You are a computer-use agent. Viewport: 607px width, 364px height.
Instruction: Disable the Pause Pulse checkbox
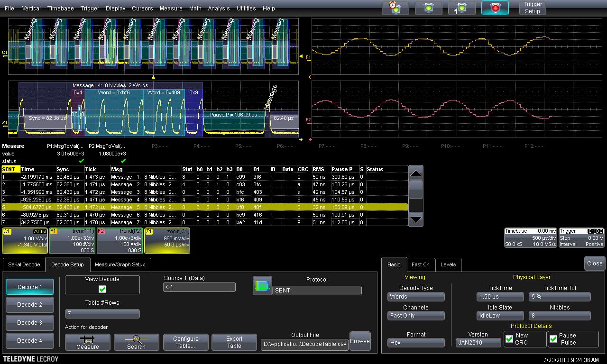pos(553,339)
